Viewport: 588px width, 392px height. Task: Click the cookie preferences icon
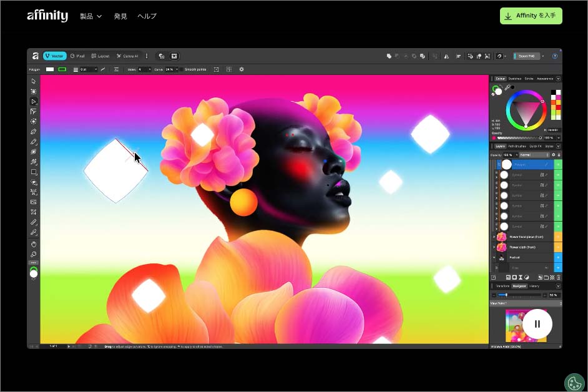(x=574, y=382)
